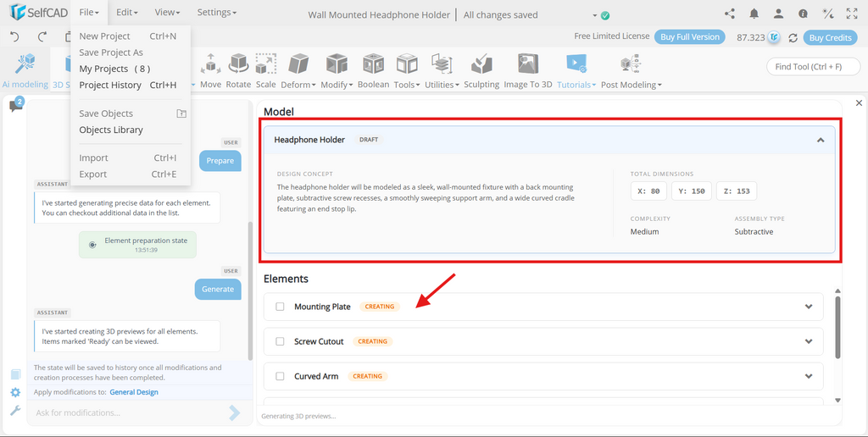Click the wrench icon in sidebar

(15, 411)
